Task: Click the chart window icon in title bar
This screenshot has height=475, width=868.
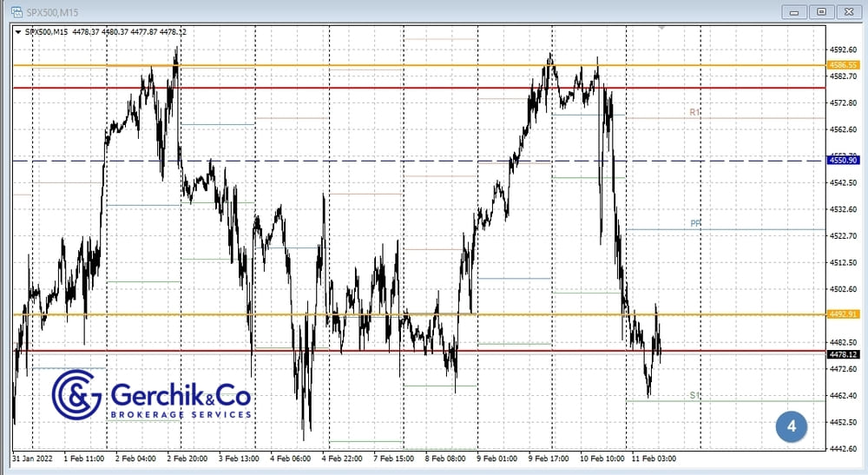Action: point(16,11)
